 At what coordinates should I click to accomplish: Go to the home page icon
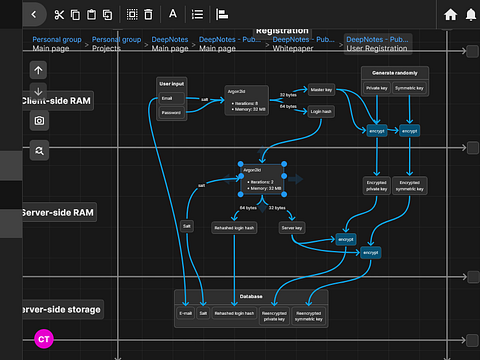(x=450, y=15)
